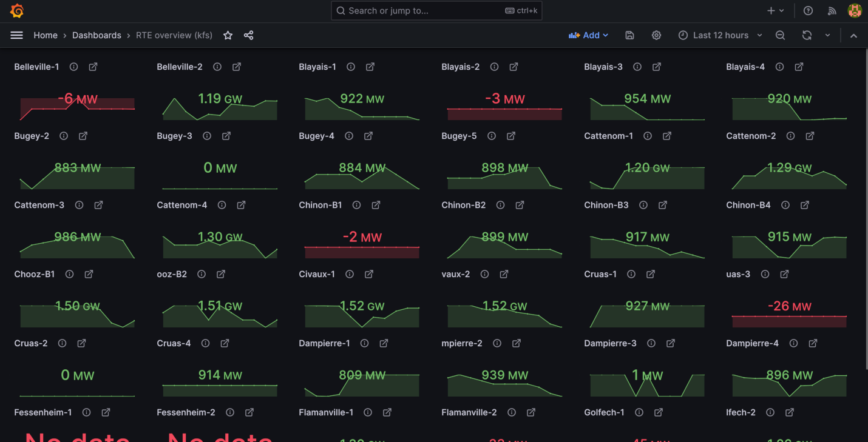Open the share dashboard icon
This screenshot has width=868, height=442.
[x=248, y=35]
